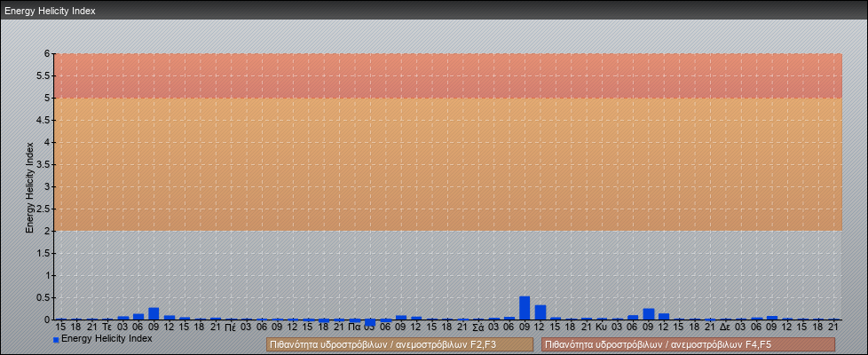Click the y-axis value 0.5 label

[46, 297]
